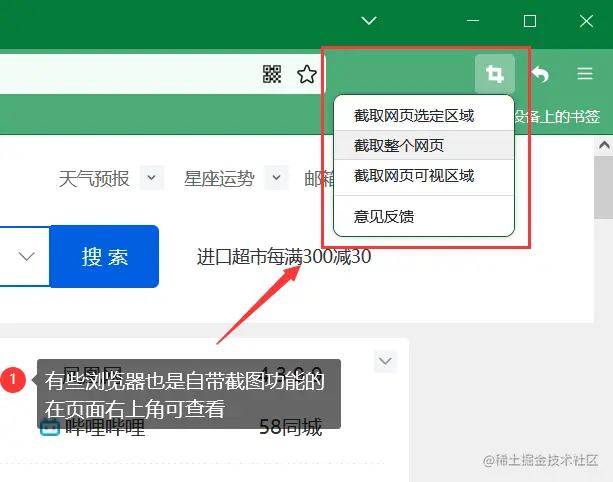Open the 星座运势 link
This screenshot has height=482, width=613.
coord(219,179)
